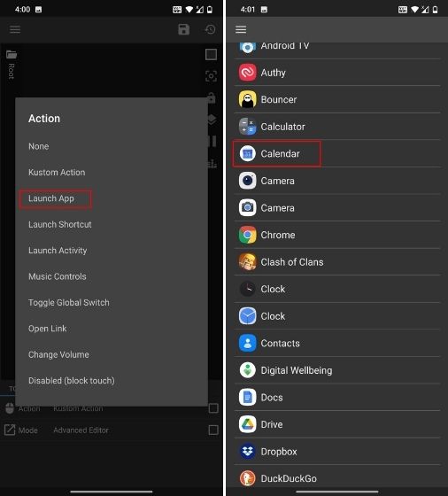The height and width of the screenshot is (496, 448).
Task: Tap the focus frame icon on the editor's right side
Action: pyautogui.click(x=211, y=76)
